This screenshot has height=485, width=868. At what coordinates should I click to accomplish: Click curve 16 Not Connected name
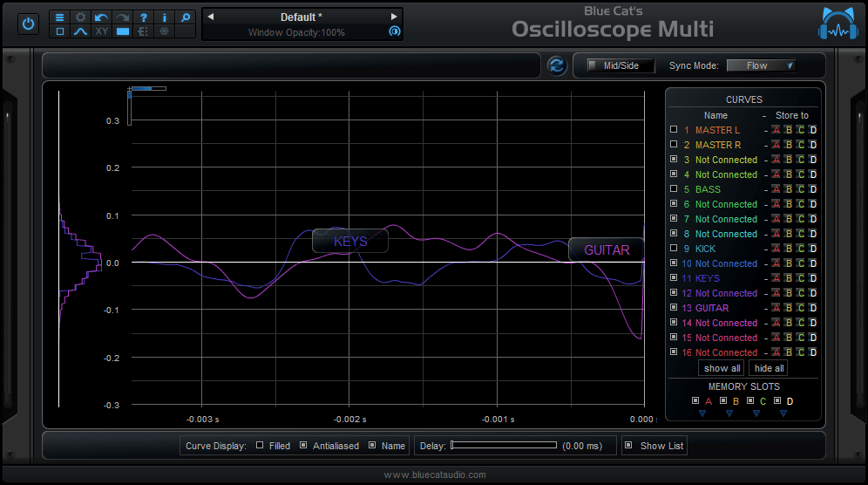(x=726, y=352)
